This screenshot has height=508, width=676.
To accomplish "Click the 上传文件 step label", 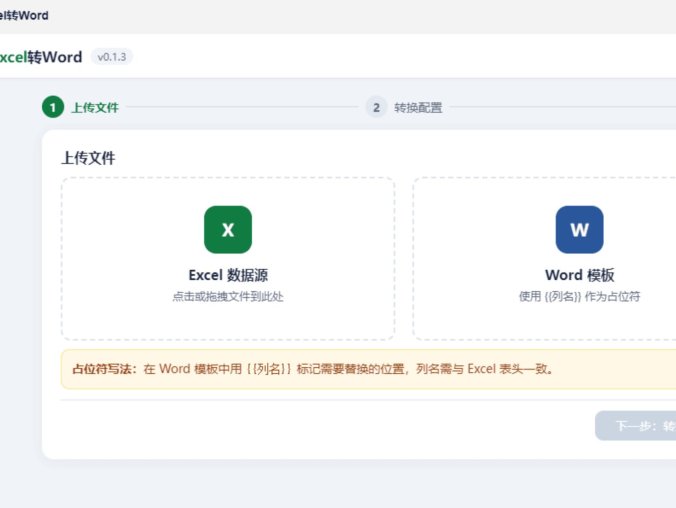I will (x=95, y=108).
